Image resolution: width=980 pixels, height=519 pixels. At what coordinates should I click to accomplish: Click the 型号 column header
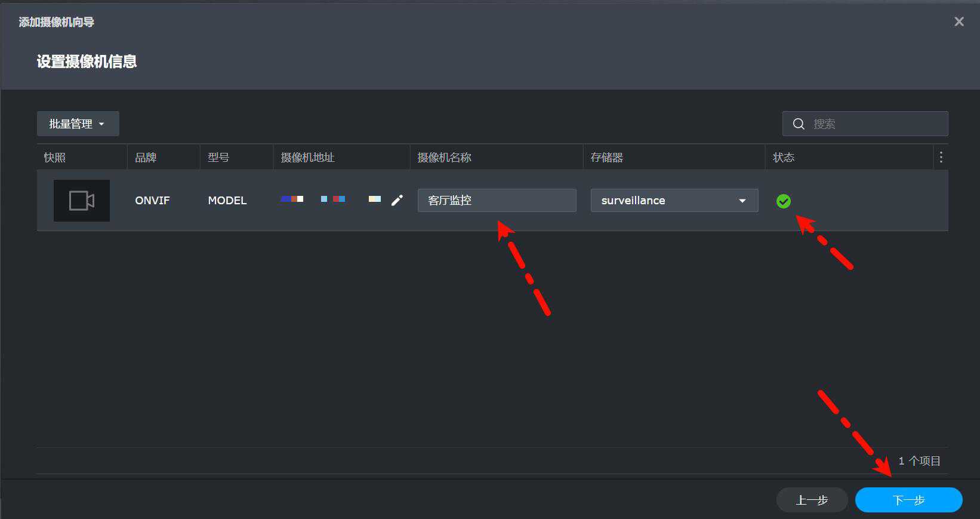(x=218, y=158)
